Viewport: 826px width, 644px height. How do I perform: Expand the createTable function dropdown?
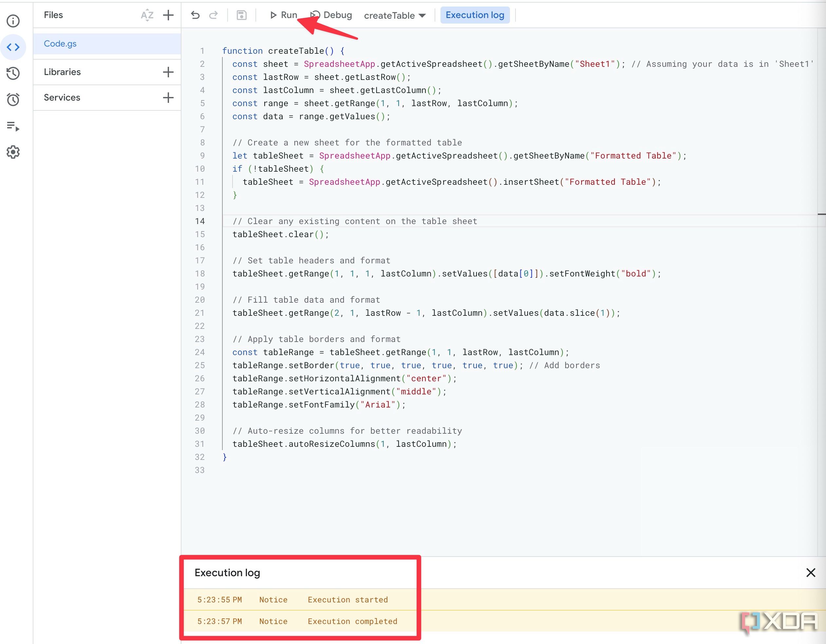coord(424,15)
